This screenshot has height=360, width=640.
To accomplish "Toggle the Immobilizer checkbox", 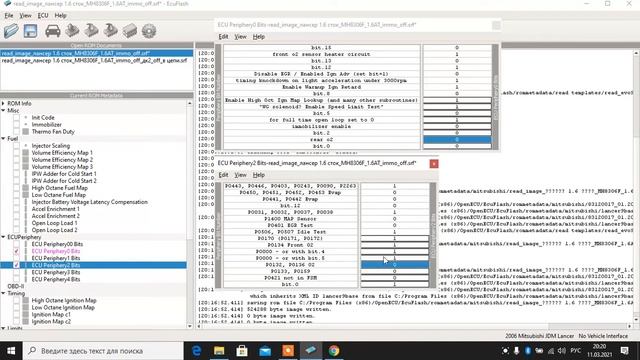I will point(16,124).
